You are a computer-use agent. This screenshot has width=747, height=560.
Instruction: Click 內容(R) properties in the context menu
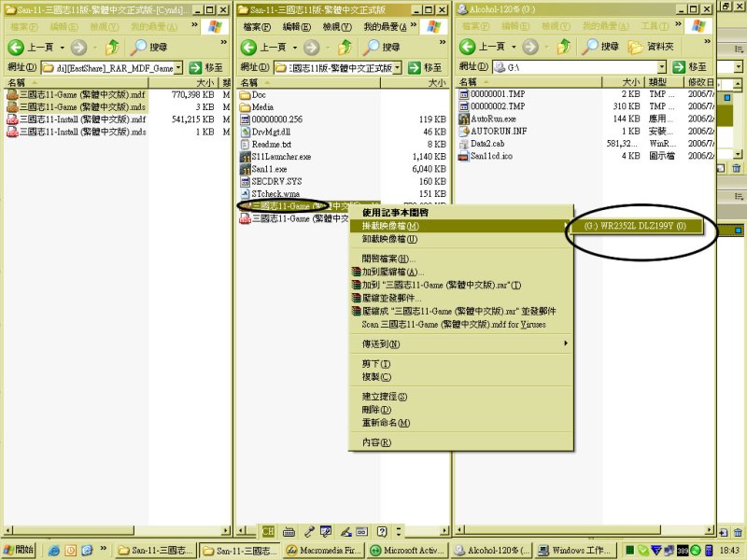tap(460, 442)
